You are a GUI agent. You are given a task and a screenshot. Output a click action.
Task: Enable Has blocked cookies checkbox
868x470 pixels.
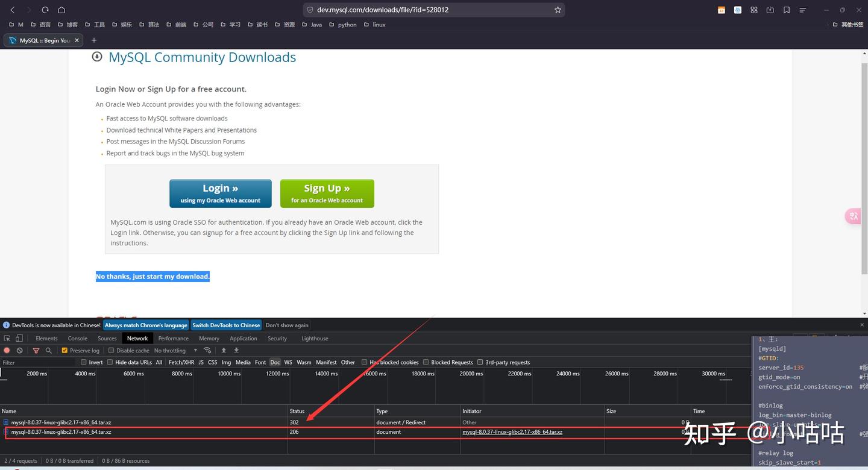pyautogui.click(x=364, y=362)
